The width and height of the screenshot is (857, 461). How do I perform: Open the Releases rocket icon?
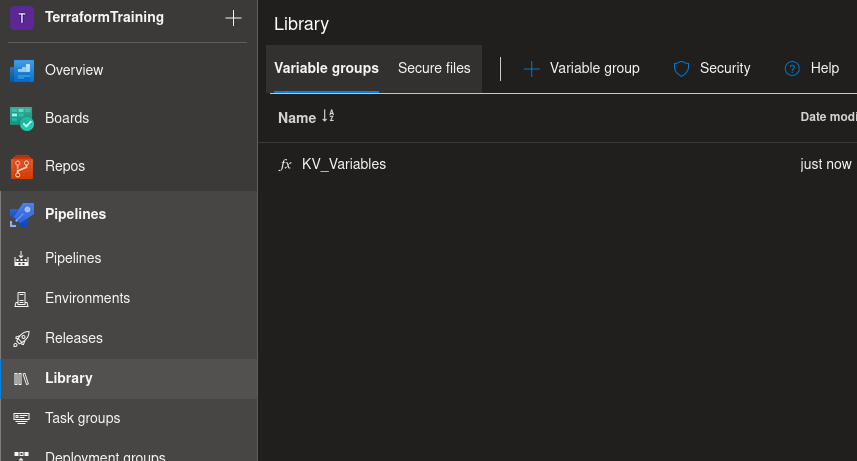[21, 339]
